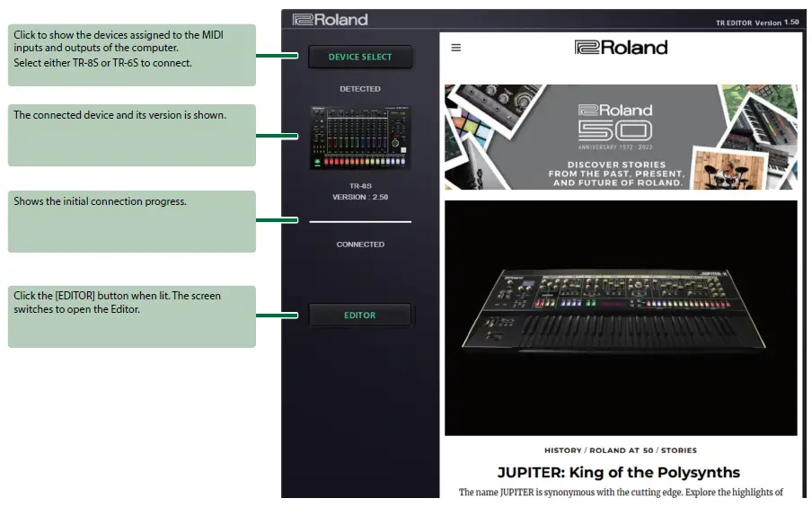Click the detected TR-8S device image
The image size is (812, 516).
360,138
